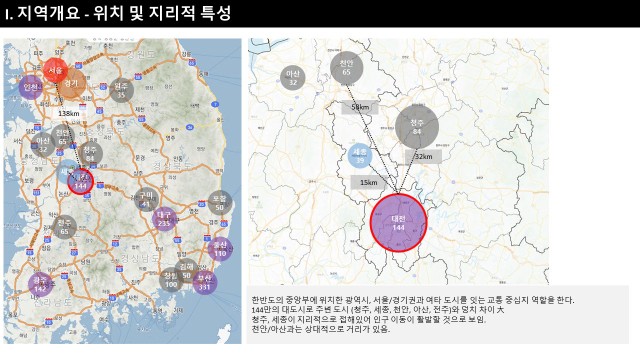This screenshot has height=360, width=640.
Task: Select the purple 광주 142 circle
Action: click(x=40, y=284)
